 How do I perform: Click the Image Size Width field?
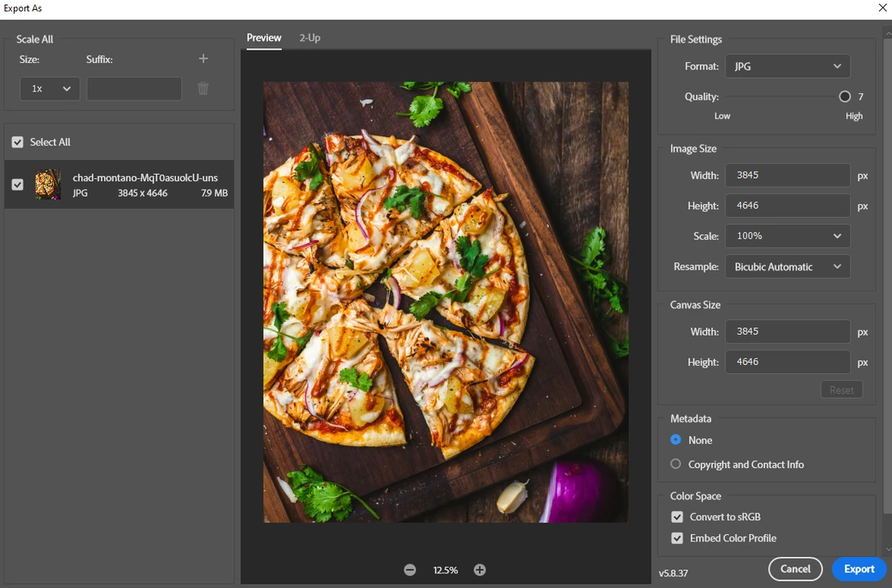788,175
